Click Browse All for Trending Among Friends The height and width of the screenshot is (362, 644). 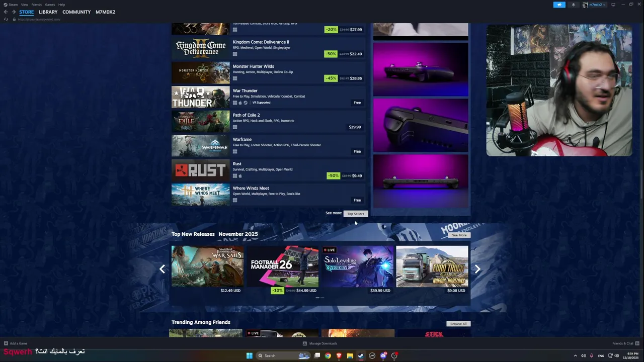pos(458,324)
